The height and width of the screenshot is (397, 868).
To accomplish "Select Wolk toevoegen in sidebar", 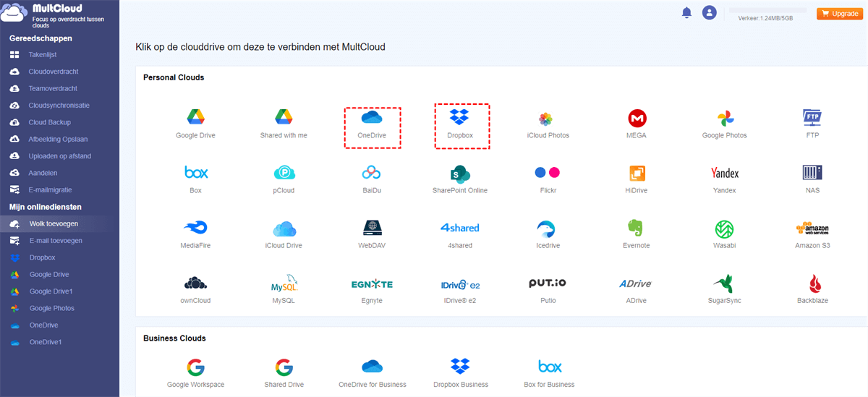I will click(59, 223).
